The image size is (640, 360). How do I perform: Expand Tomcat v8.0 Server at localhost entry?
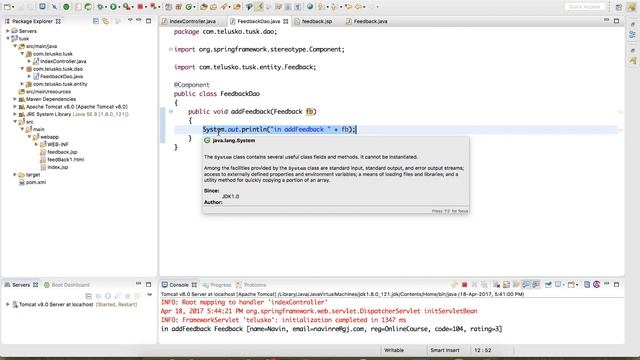8,304
